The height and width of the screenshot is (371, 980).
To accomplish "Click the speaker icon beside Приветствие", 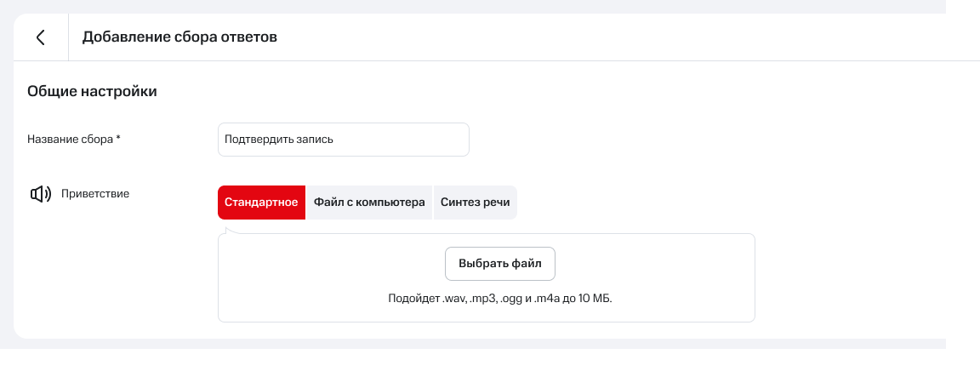I will [40, 194].
